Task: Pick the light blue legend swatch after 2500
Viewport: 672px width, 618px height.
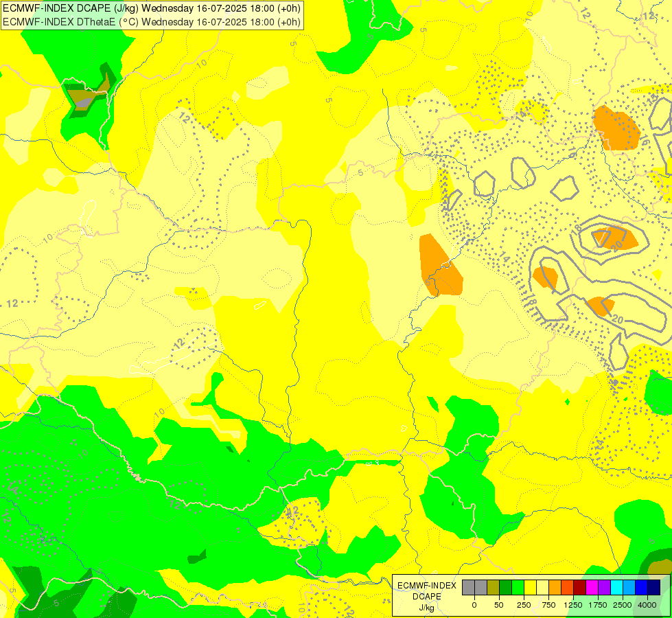Action: pos(629,588)
